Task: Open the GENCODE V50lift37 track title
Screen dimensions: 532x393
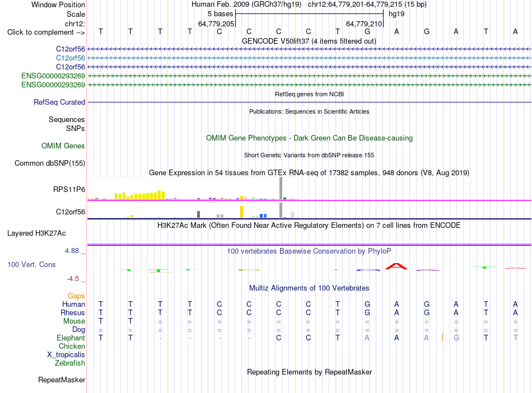Action: pos(309,41)
